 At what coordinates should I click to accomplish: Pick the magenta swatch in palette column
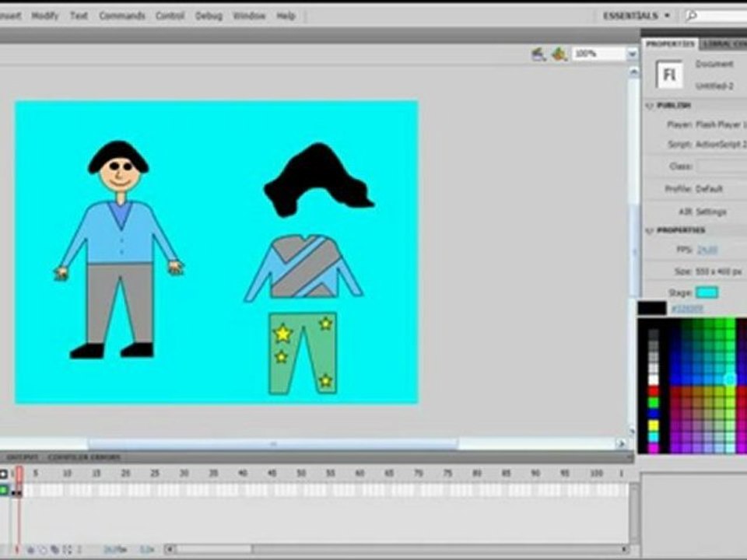click(653, 448)
